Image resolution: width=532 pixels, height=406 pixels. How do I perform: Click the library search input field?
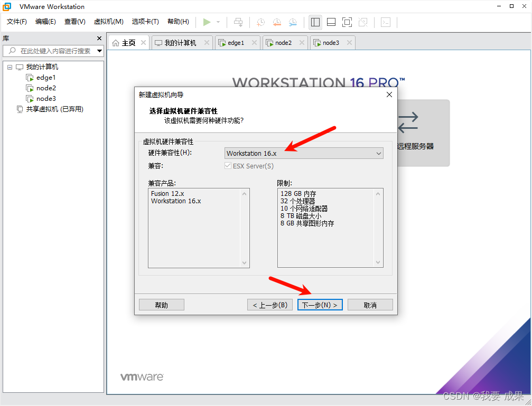click(53, 51)
